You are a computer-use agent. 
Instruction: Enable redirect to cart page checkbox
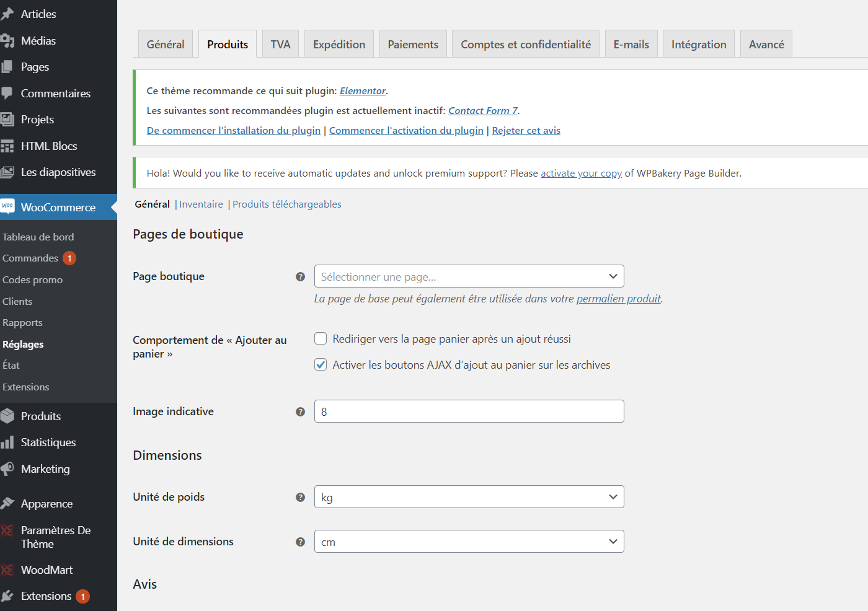coord(321,339)
